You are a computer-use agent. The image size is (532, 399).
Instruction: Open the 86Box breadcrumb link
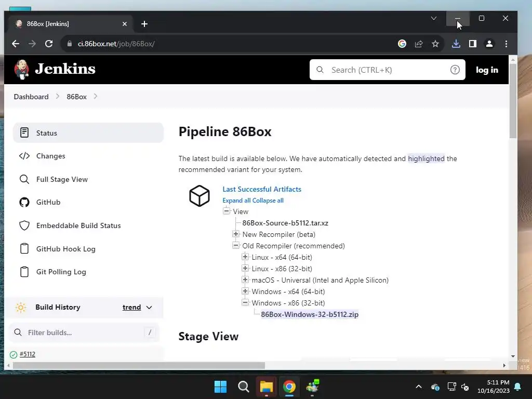77,97
